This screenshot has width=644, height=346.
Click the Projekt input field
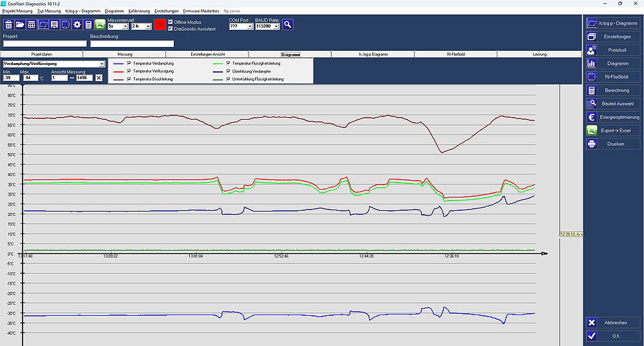(x=45, y=44)
